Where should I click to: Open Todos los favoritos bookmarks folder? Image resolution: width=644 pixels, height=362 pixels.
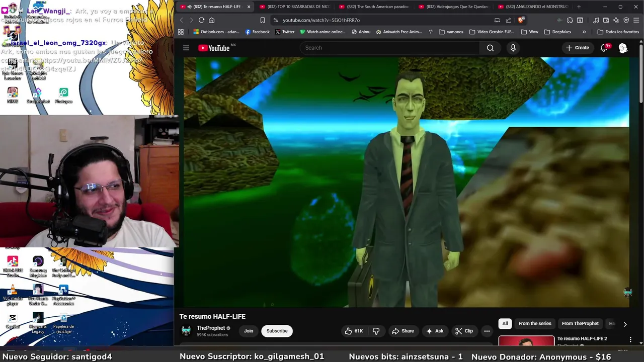[x=618, y=32]
